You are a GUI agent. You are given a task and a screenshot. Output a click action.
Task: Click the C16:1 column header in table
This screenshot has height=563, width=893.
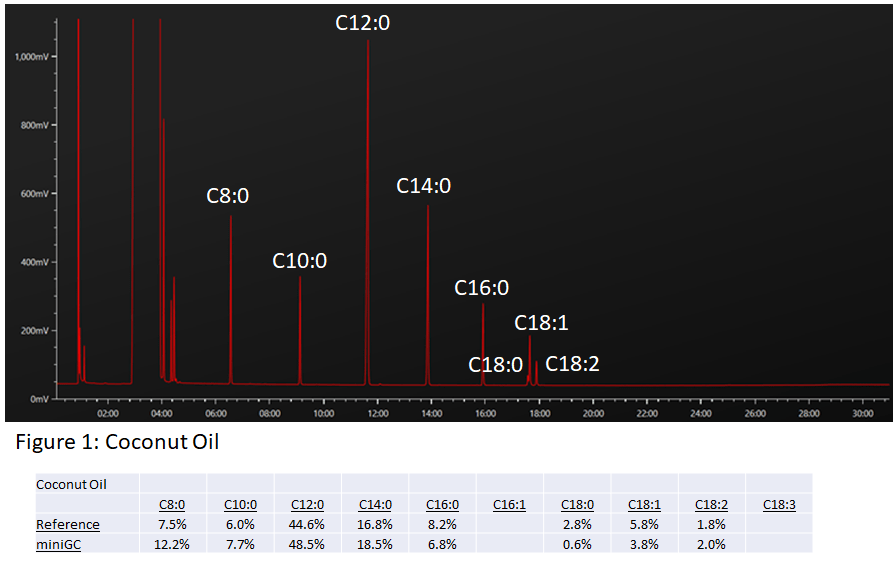(510, 505)
